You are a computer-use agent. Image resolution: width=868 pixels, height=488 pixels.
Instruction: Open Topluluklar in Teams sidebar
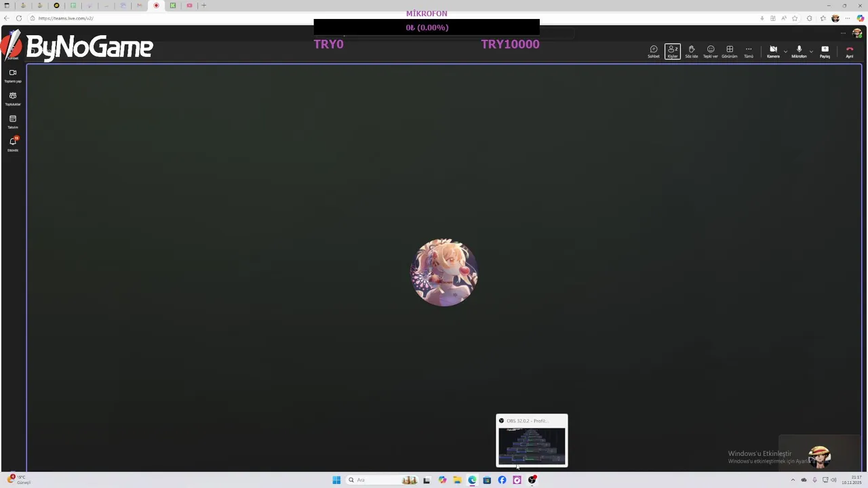coord(13,99)
